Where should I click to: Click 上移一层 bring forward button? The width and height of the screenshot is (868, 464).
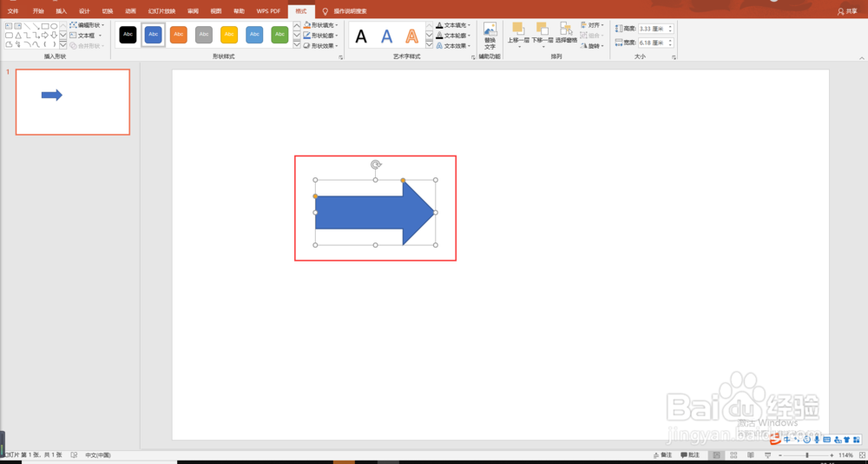pyautogui.click(x=519, y=35)
